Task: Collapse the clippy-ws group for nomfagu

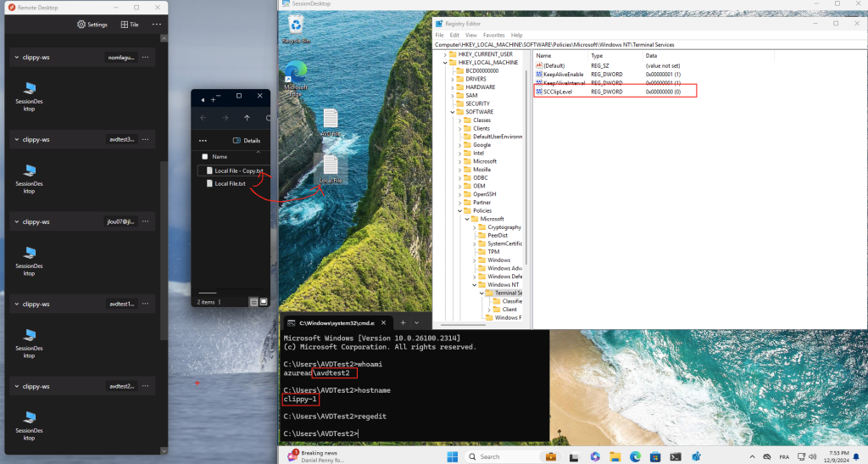Action: pos(17,57)
